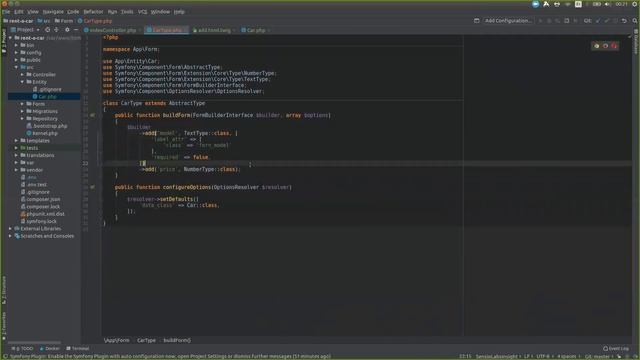Select composer.lock in the project tree

(x=40, y=207)
